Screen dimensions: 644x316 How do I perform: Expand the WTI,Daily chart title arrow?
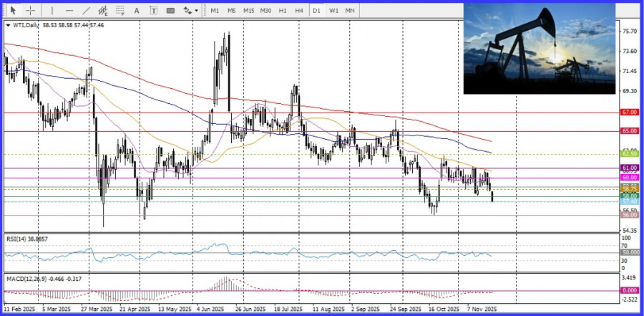pyautogui.click(x=8, y=25)
